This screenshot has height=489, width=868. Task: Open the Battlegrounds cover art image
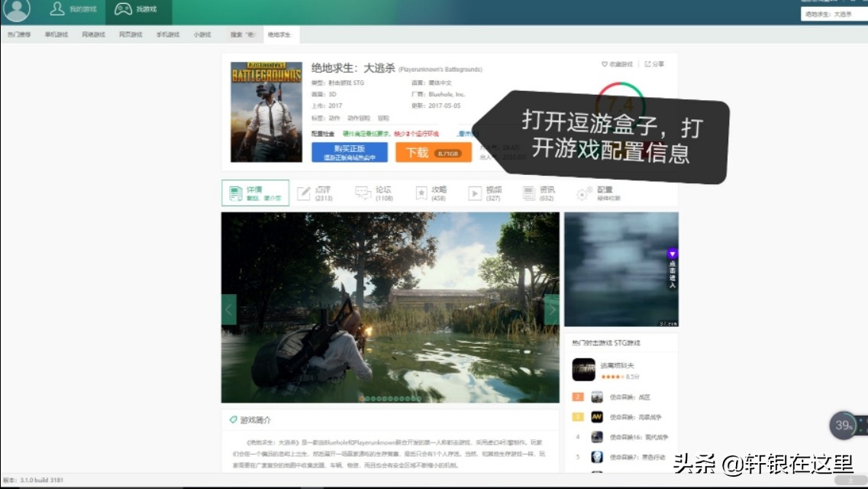pos(266,112)
